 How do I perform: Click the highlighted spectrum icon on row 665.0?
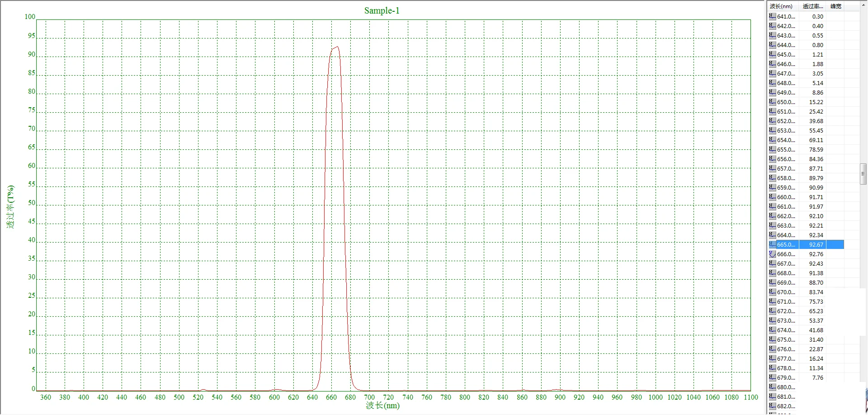pos(773,244)
